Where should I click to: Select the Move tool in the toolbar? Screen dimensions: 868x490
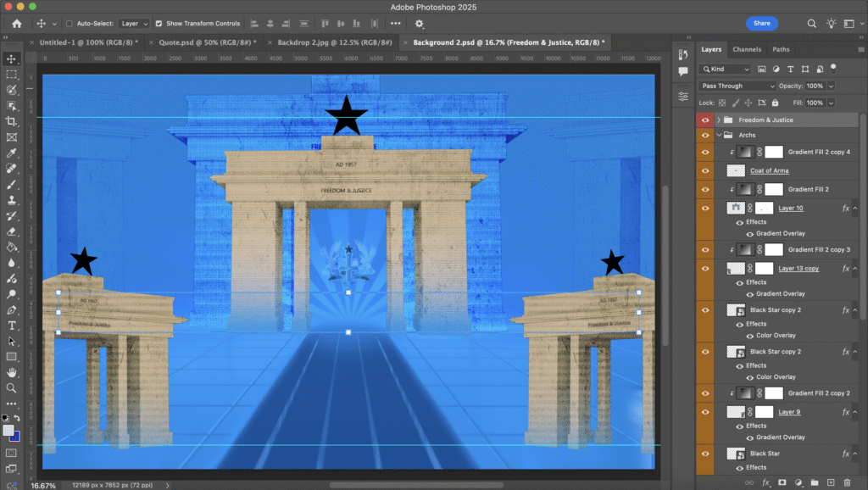(x=11, y=58)
